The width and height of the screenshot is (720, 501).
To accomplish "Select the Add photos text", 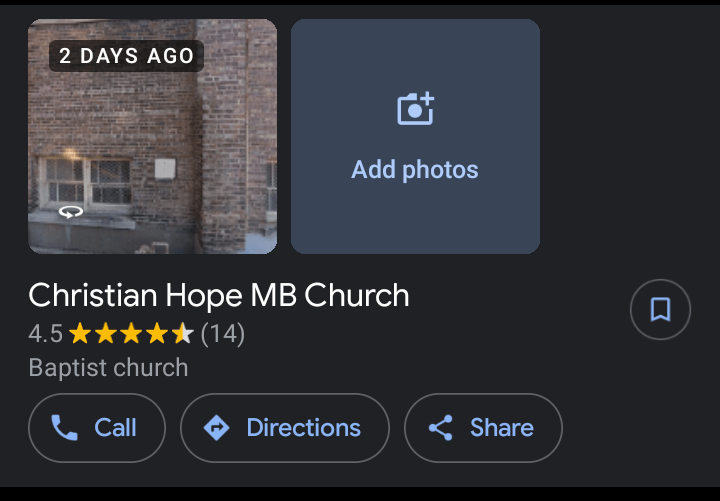I will tap(415, 169).
